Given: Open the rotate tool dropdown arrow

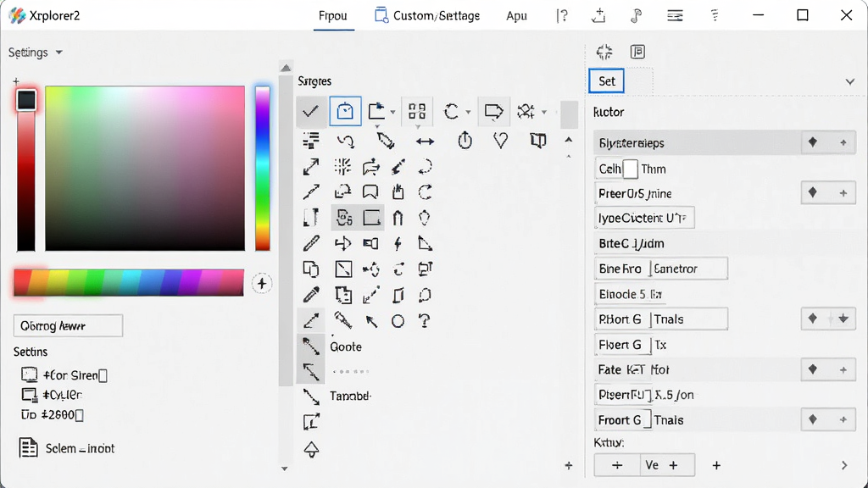Looking at the screenshot, I should pos(468,113).
